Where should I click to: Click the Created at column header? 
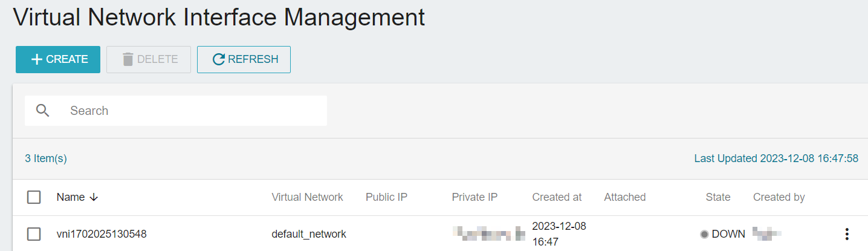[557, 197]
